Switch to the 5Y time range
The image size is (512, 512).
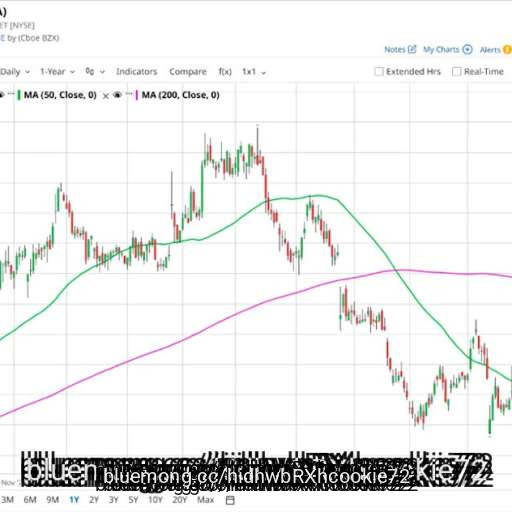pos(133,500)
